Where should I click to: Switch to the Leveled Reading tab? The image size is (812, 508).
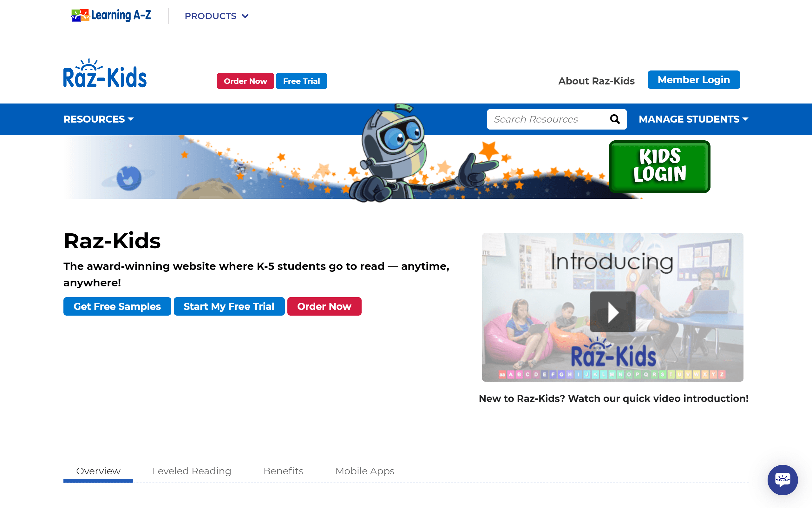point(192,471)
